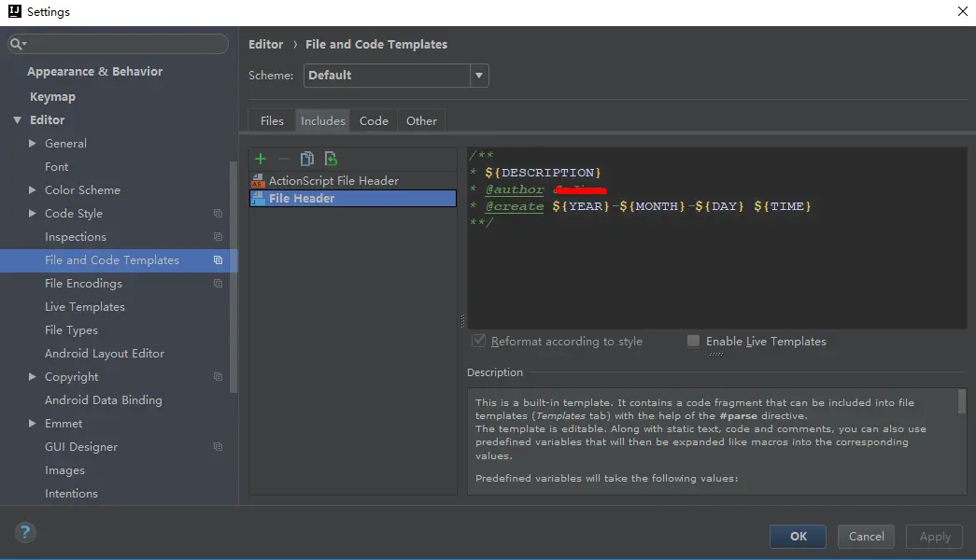Open GUI Designer settings
The height and width of the screenshot is (560, 976).
click(x=81, y=447)
